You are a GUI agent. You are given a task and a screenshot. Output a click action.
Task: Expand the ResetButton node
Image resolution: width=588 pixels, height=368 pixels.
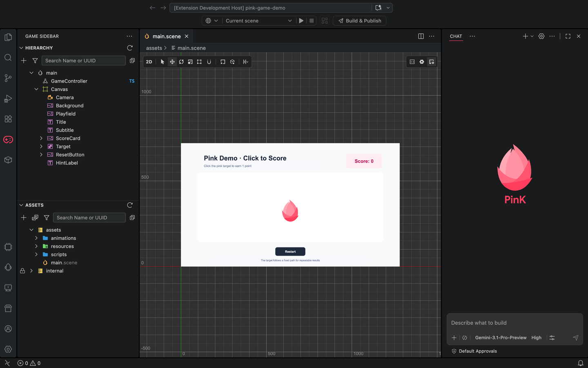pos(41,155)
